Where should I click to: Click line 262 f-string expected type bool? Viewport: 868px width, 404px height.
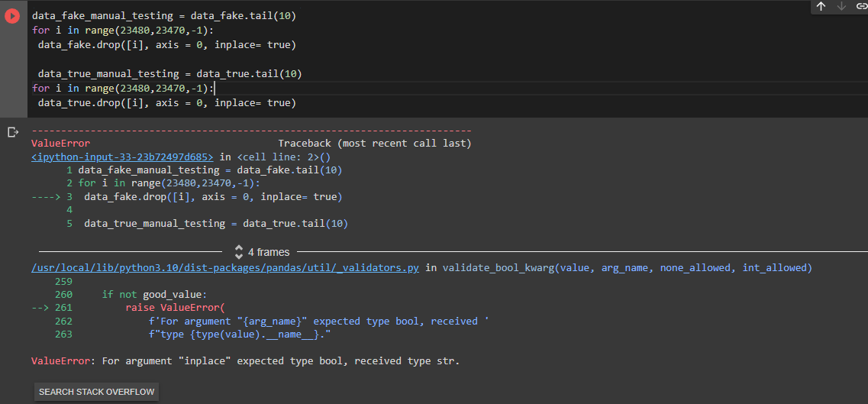pyautogui.click(x=319, y=321)
